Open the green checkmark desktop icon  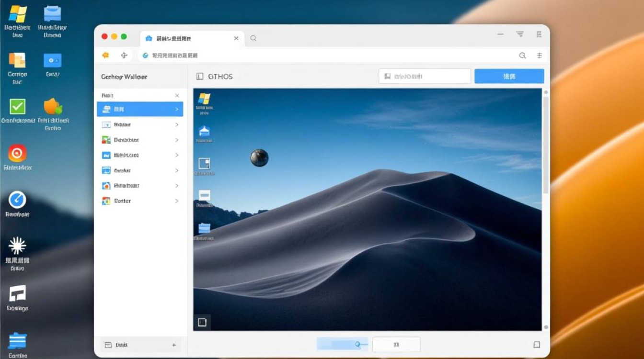tap(17, 106)
